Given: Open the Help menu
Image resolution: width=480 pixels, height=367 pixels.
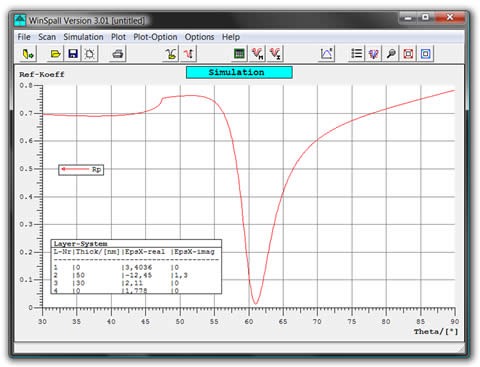Looking at the screenshot, I should point(231,37).
